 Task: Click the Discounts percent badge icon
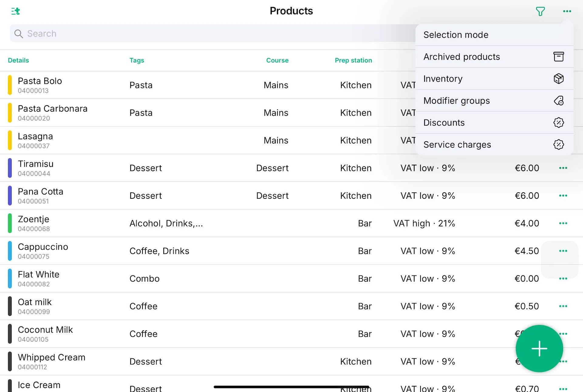point(558,123)
